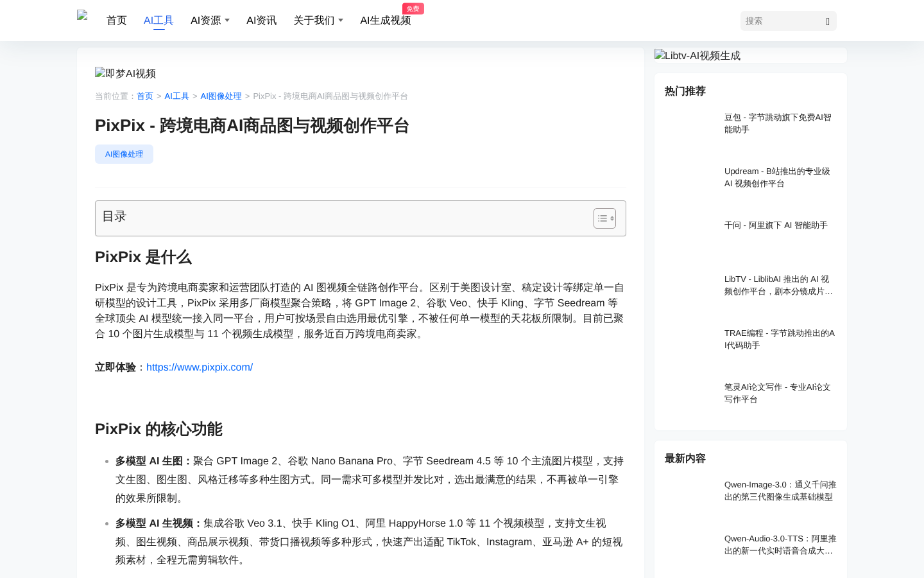Click into the 搜索 input field
This screenshot has width=924, height=578.
782,21
